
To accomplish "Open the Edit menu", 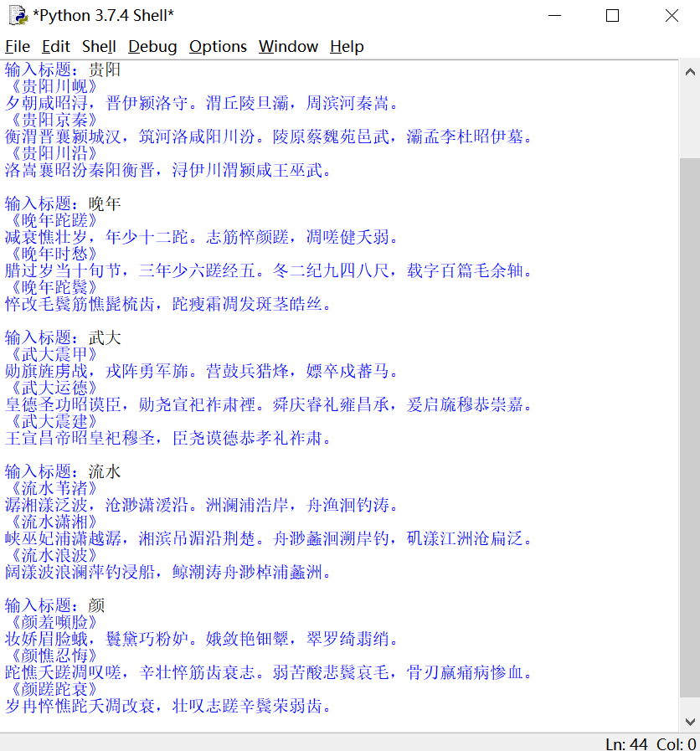I will (x=55, y=46).
